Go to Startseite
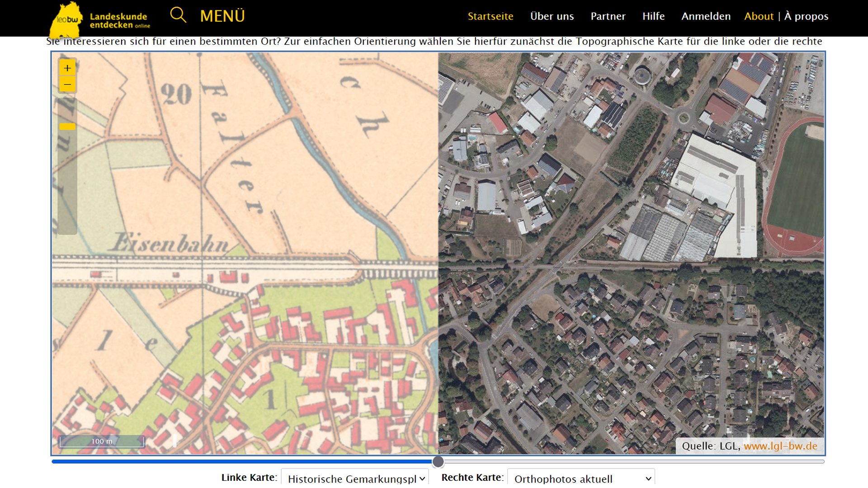868x488 pixels. coord(491,16)
